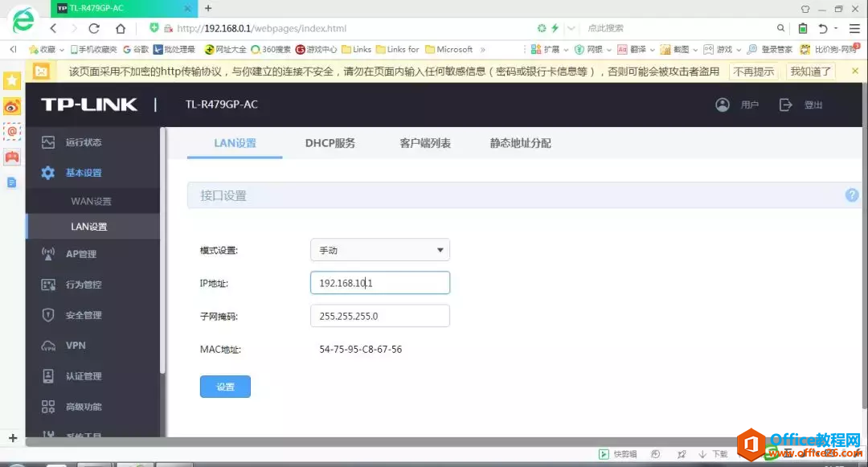This screenshot has width=868, height=467.
Task: Open the game controller sidebar icon
Action: (x=11, y=158)
